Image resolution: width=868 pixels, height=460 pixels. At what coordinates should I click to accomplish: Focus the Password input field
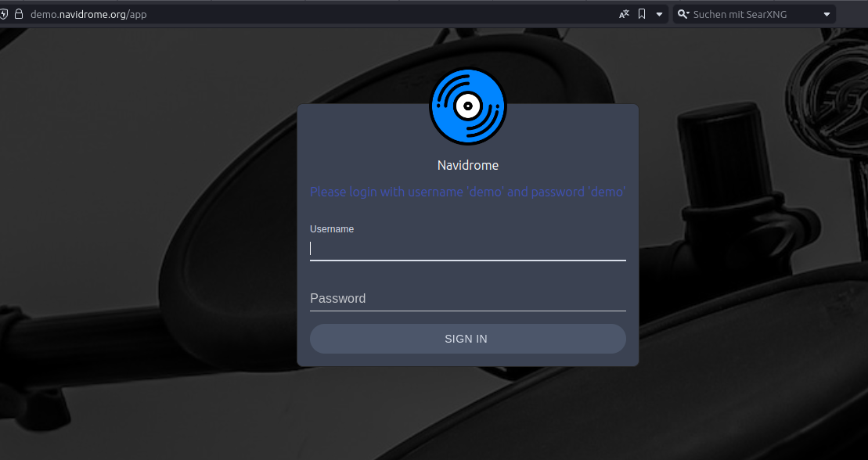pyautogui.click(x=468, y=298)
